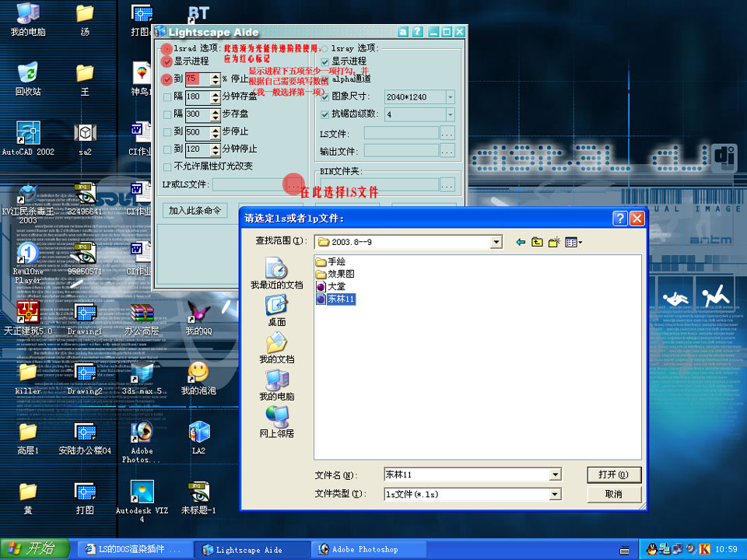Screen dimensions: 747x560
Task: Expand the 文件类型 ls文件 dropdown
Action: [555, 495]
